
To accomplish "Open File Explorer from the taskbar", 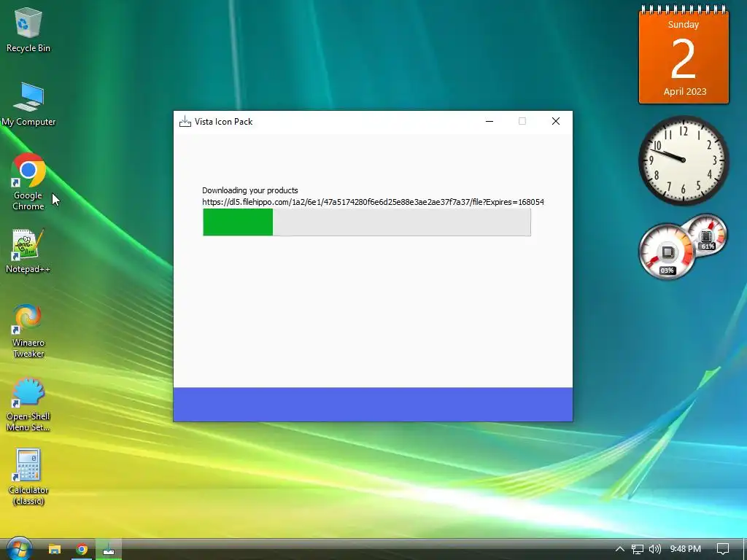I will [x=55, y=550].
